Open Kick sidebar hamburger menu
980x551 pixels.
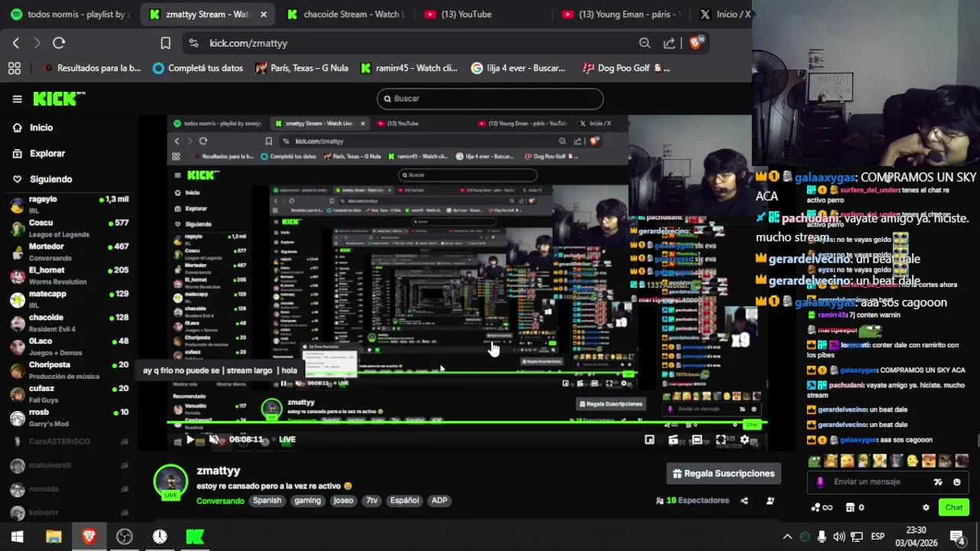(x=17, y=99)
